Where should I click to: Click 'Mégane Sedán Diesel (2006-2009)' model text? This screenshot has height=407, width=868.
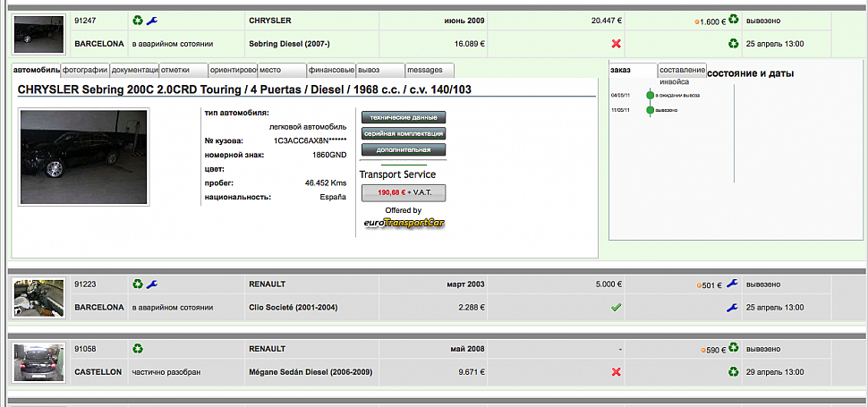click(311, 372)
